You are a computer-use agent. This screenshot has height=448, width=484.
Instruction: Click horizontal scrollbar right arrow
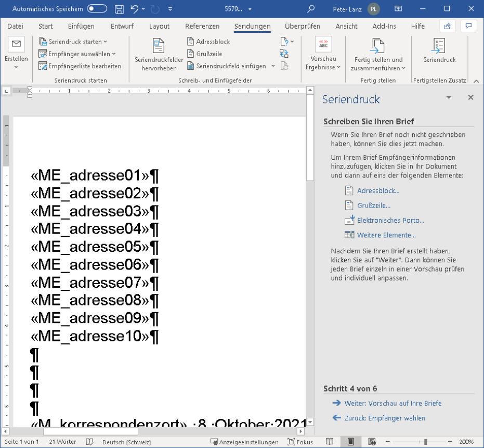click(x=301, y=431)
